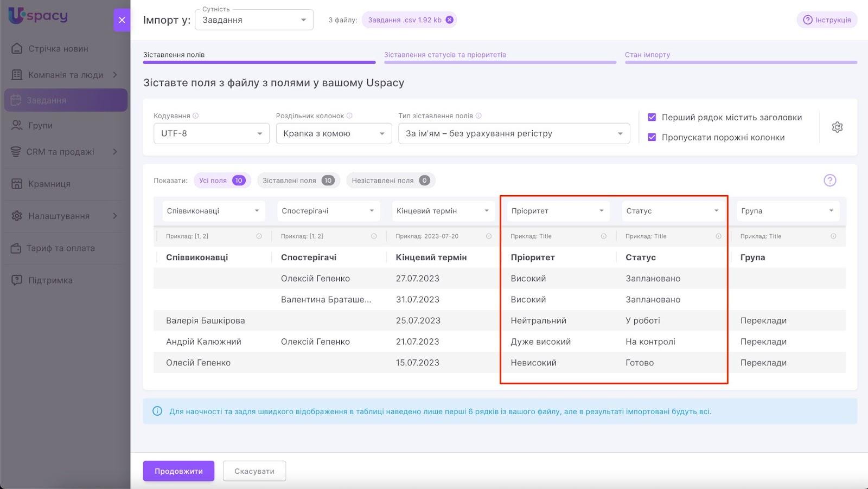Go to the Стан імпорту step tab

pos(647,55)
